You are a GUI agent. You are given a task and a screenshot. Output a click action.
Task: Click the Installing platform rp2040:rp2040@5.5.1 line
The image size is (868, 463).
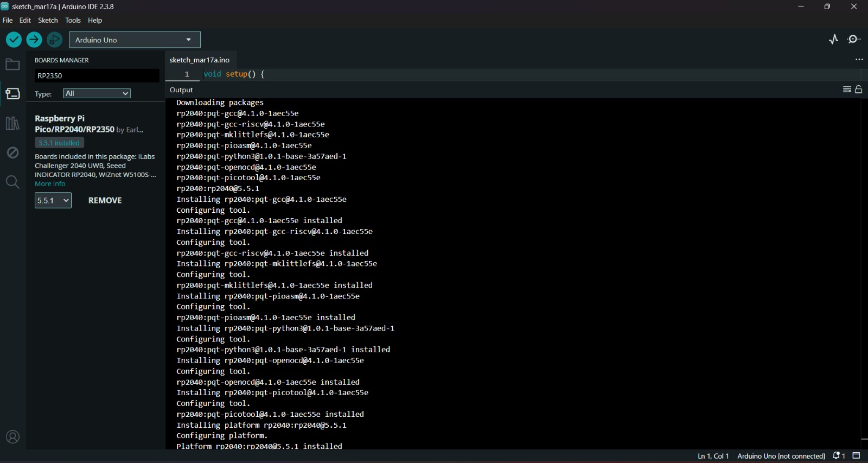(261, 425)
